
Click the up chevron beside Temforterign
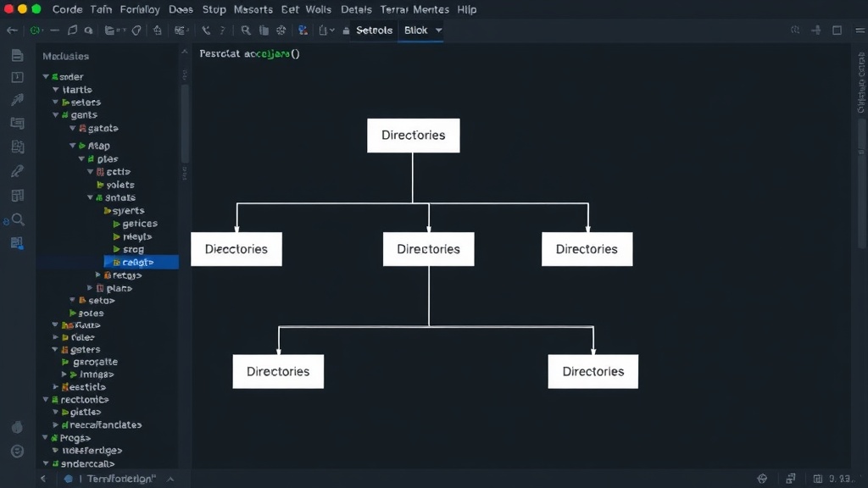(170, 480)
